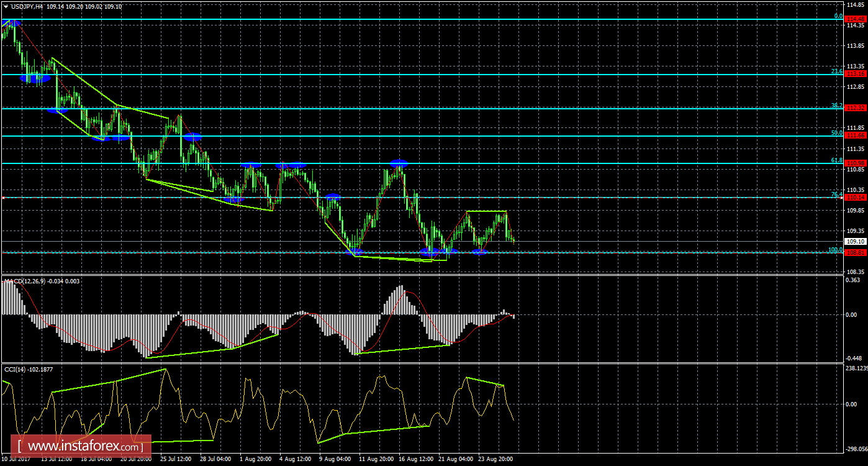The image size is (868, 466).
Task: Click the 16 Aug 12:00 time axis label
Action: [416, 459]
